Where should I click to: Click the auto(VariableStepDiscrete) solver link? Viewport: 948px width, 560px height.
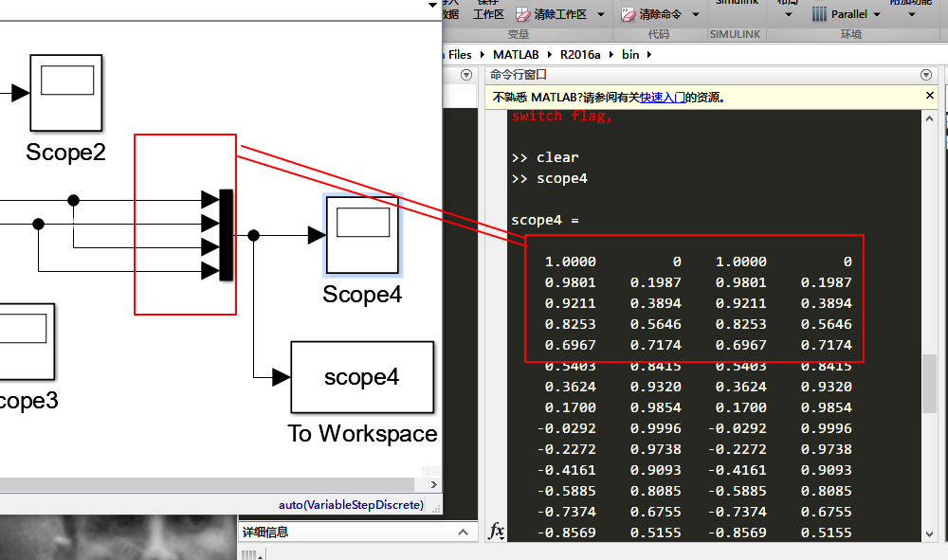click(352, 505)
